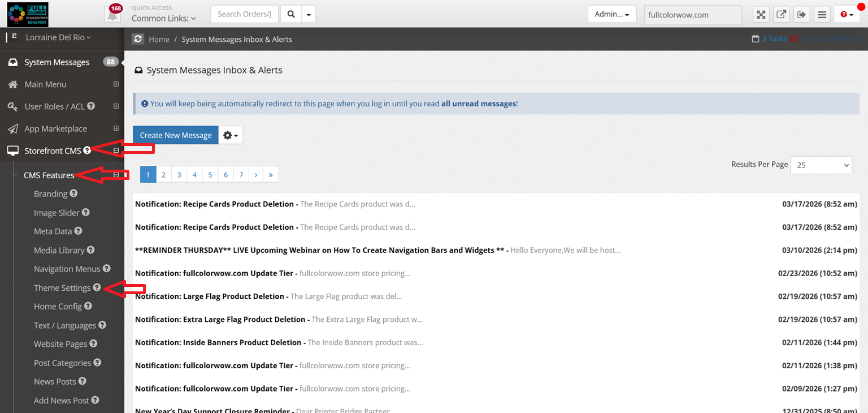
Task: Open the gear dropdown beside Create New Message
Action: 231,135
